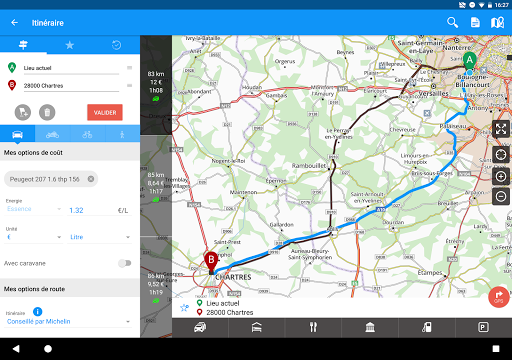Select car travel mode tab
This screenshot has height=360, width=512.
[x=17, y=134]
